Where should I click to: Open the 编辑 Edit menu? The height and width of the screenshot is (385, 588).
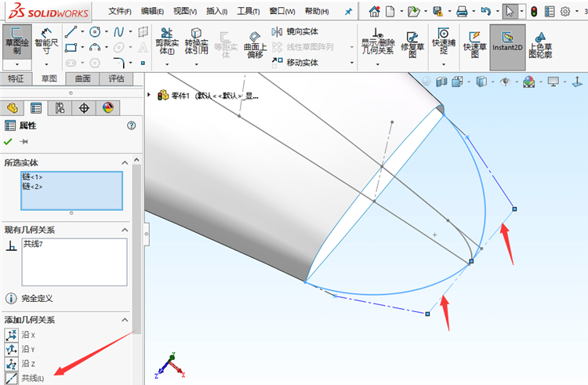[x=152, y=11]
